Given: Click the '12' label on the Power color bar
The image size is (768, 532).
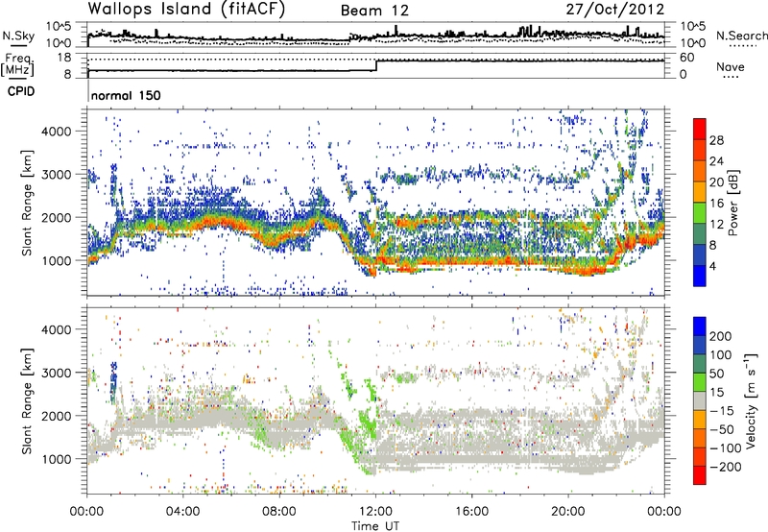Looking at the screenshot, I should click(716, 225).
